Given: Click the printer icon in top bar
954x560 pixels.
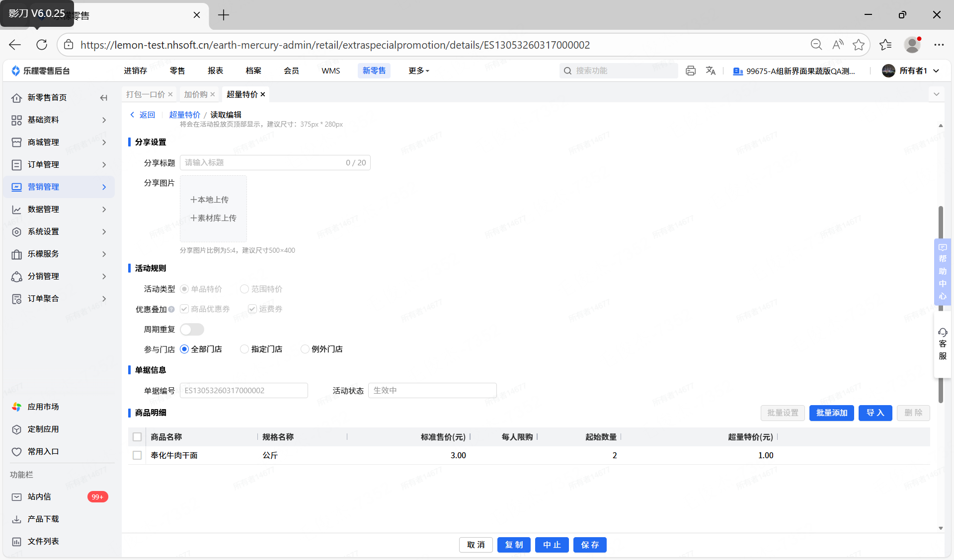Looking at the screenshot, I should tap(690, 71).
